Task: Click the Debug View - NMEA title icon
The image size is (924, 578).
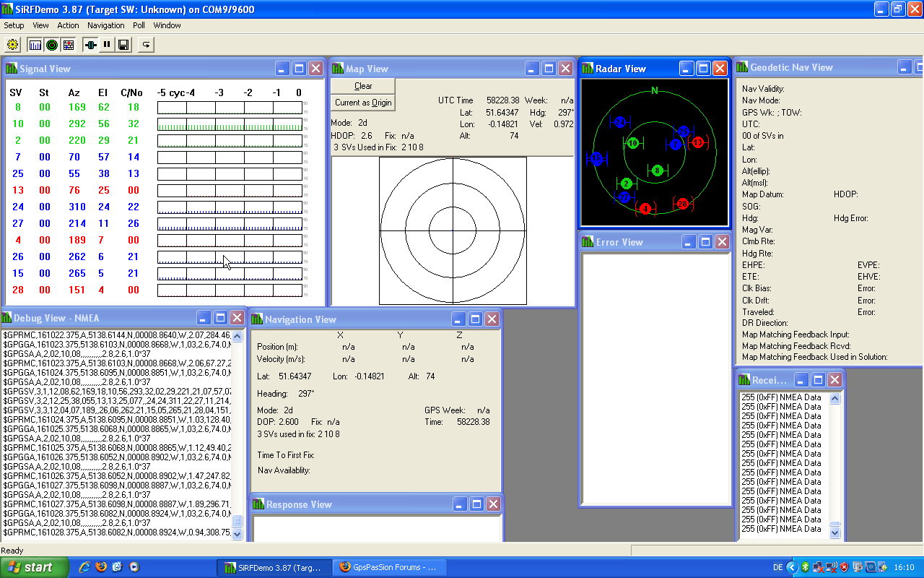Action: (x=6, y=318)
